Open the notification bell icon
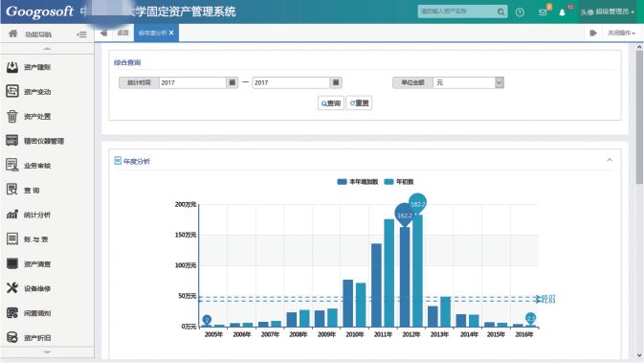Screen dimensions: 644x363 point(562,12)
